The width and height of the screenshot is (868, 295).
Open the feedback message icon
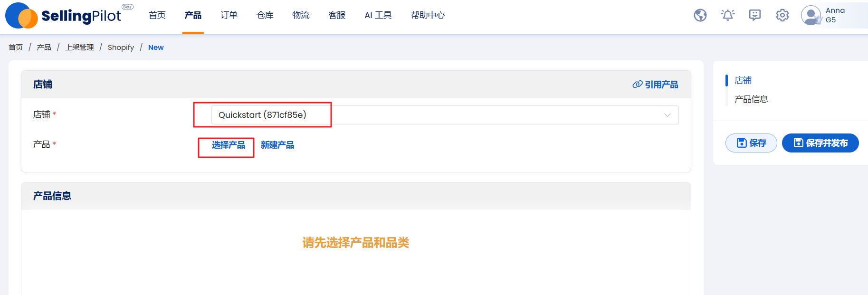(754, 15)
